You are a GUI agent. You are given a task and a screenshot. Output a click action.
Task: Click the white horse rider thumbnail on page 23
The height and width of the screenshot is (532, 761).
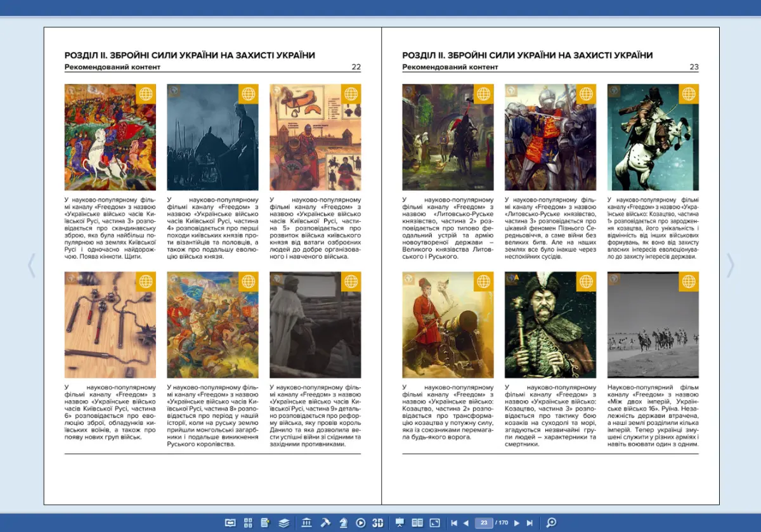pyautogui.click(x=653, y=138)
